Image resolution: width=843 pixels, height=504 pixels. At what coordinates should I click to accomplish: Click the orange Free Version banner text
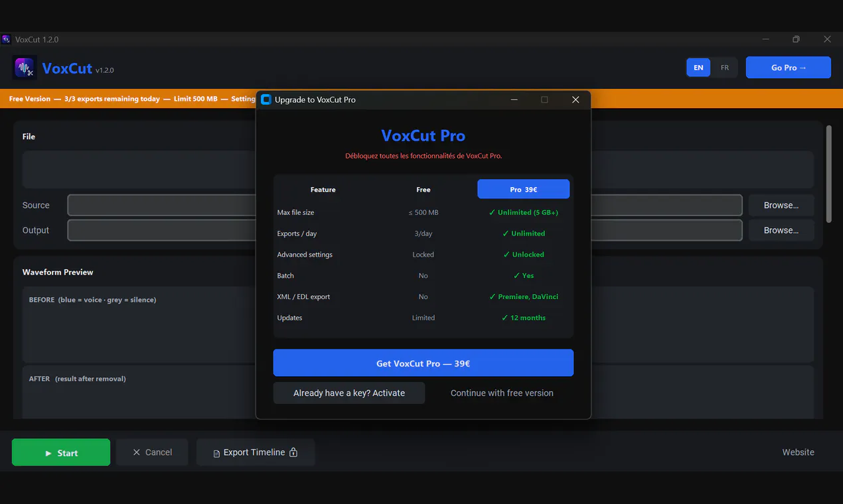pos(132,99)
